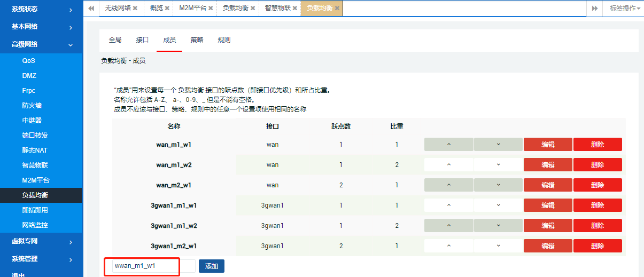Close the 无线网络 tab
This screenshot has height=277, width=644.
tap(135, 9)
